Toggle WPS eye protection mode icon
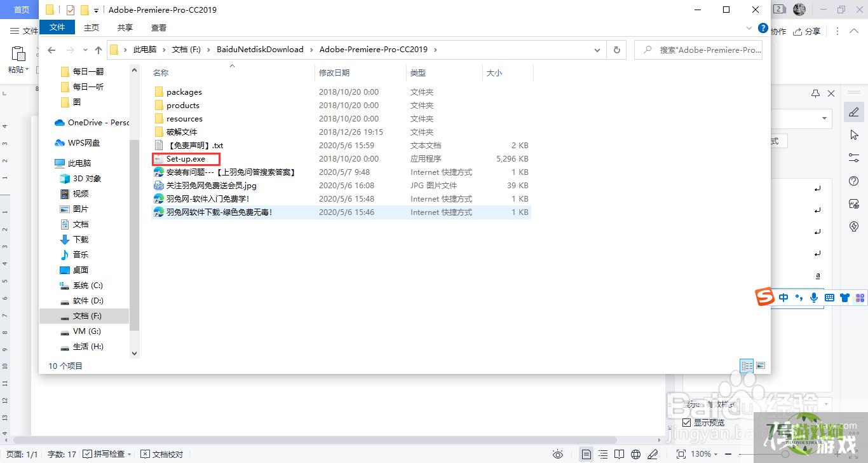Viewport: 868px width, 463px height. coord(558,454)
